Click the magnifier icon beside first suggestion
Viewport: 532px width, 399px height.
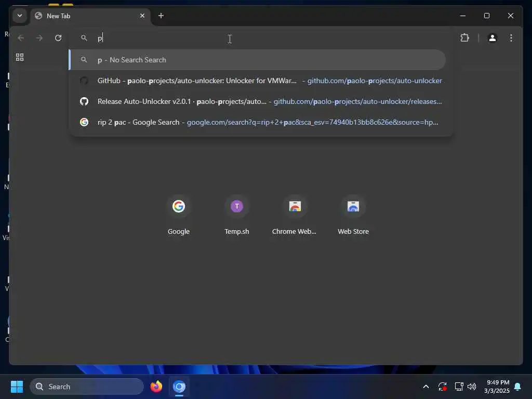click(84, 60)
